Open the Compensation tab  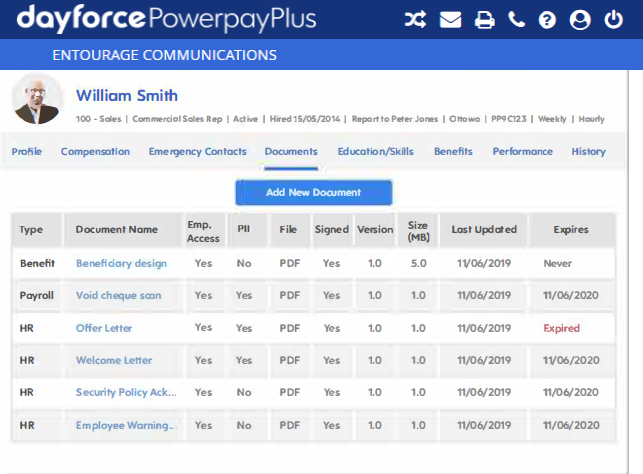click(x=95, y=152)
